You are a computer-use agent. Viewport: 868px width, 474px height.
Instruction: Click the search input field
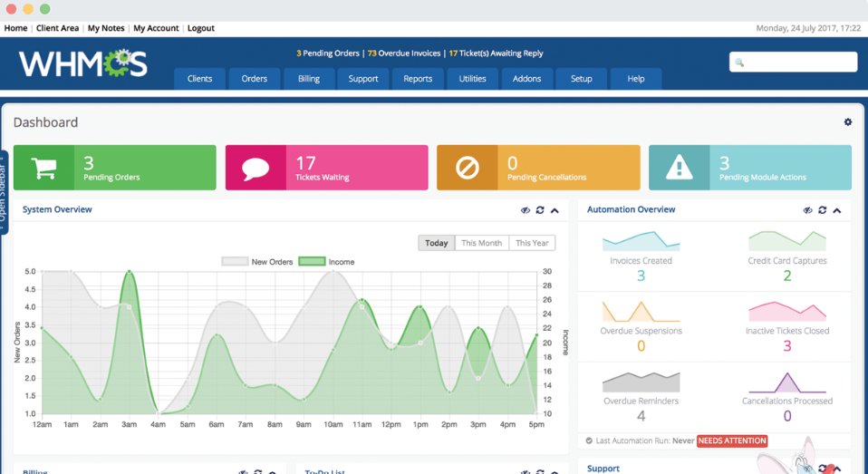click(x=794, y=62)
